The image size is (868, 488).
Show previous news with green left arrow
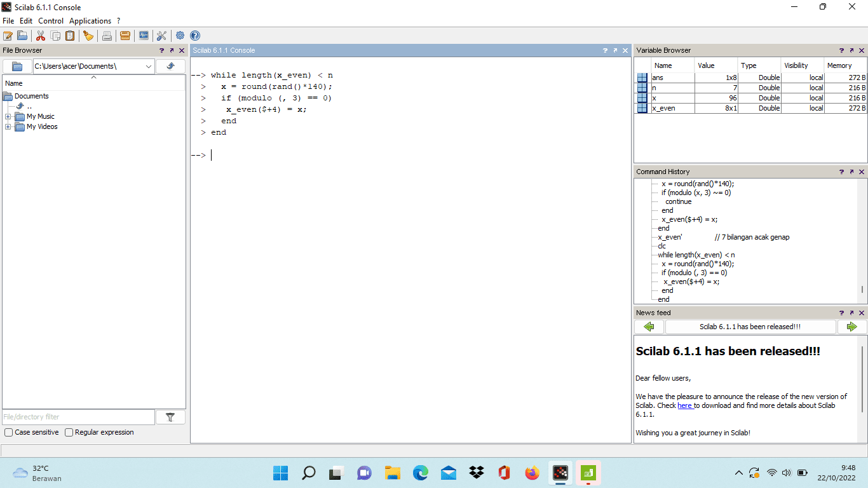coord(649,327)
